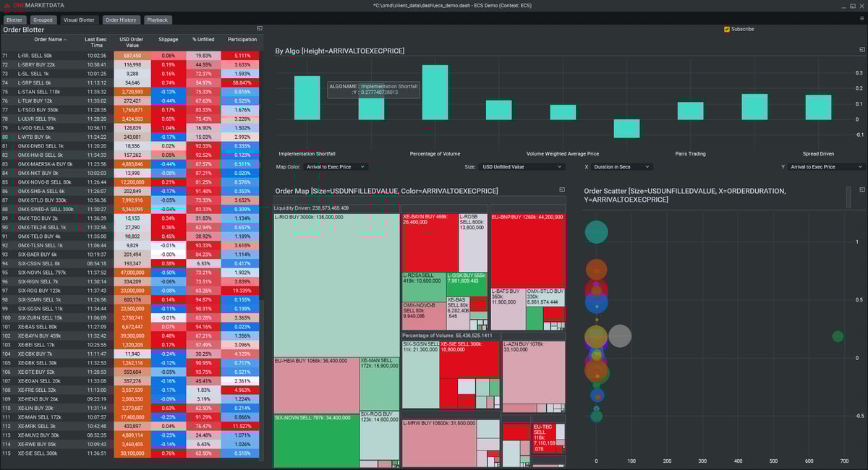
Task: Switch to the Playback tab
Action: [x=158, y=20]
